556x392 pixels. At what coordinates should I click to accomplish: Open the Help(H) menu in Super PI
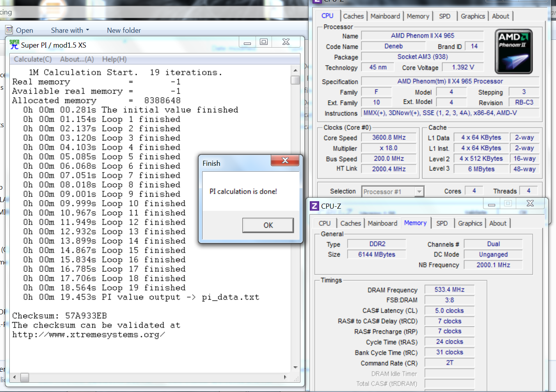(x=114, y=59)
